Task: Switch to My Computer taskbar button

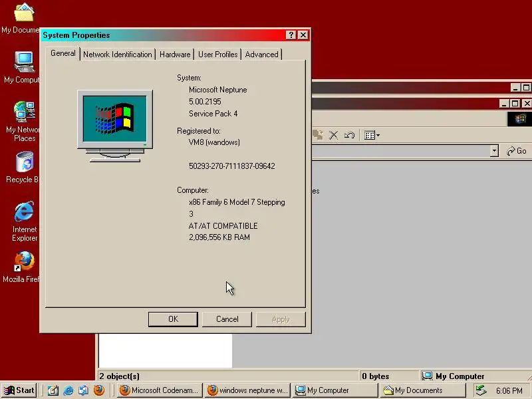Action: (336, 390)
